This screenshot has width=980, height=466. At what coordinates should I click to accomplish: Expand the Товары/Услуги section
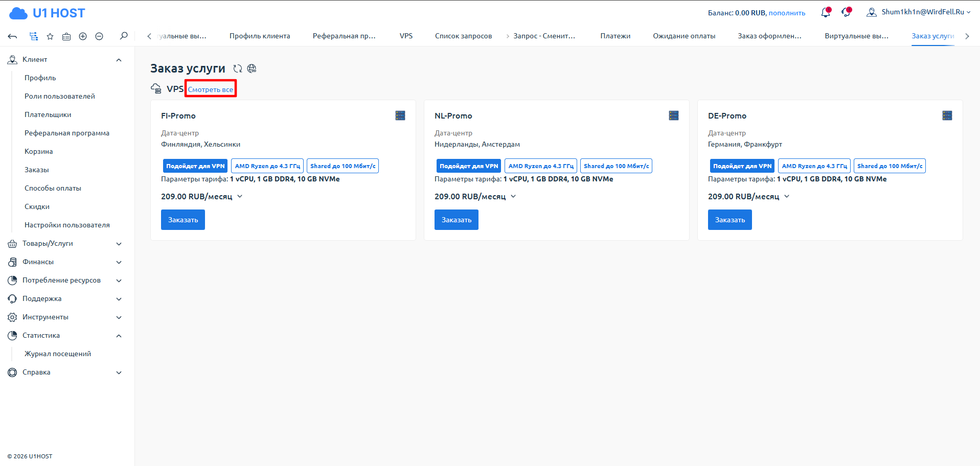(119, 244)
